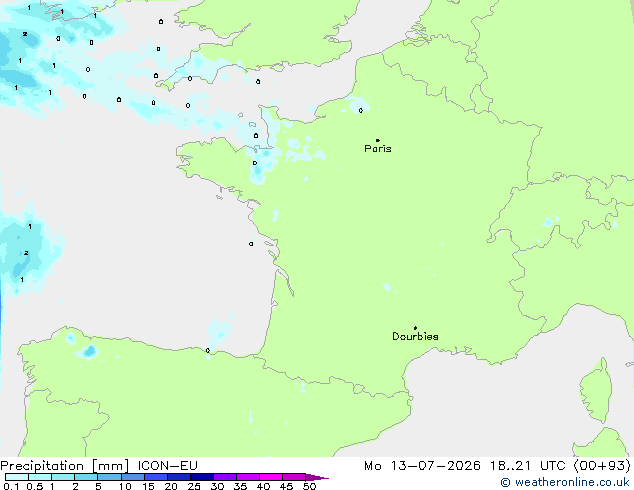Choose the 25–30 mm navy legend swatch
Viewport: 634px width, 490px height.
click(202, 477)
